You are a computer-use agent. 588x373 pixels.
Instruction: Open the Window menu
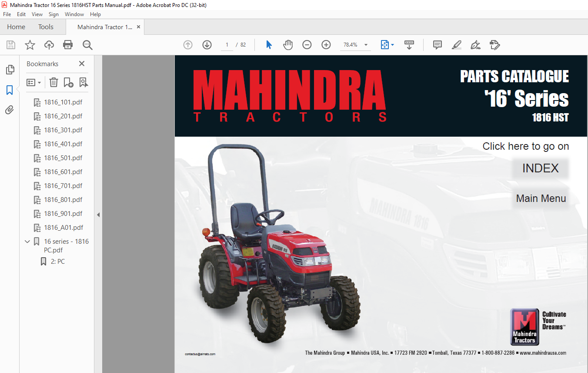click(74, 14)
